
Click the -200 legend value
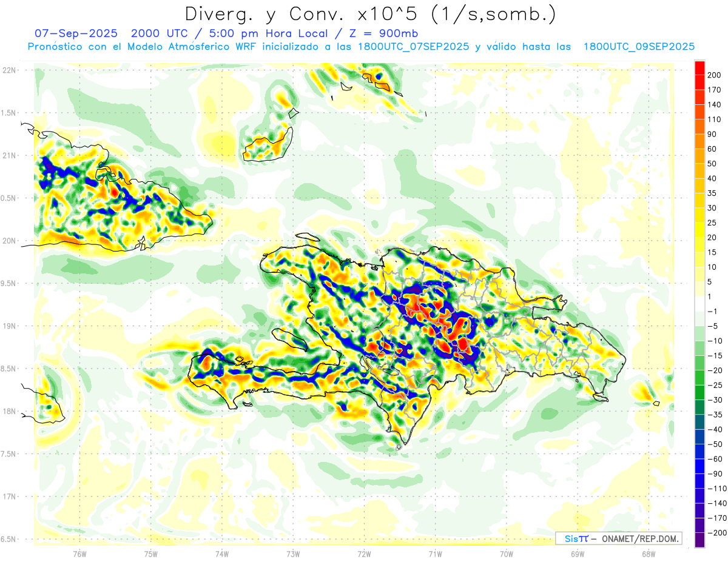pos(717,532)
